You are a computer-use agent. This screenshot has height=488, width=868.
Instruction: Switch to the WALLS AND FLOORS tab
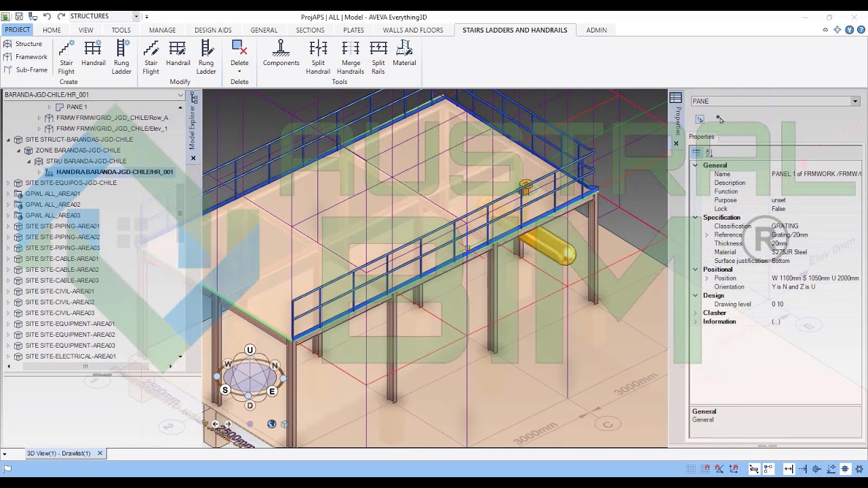click(413, 30)
